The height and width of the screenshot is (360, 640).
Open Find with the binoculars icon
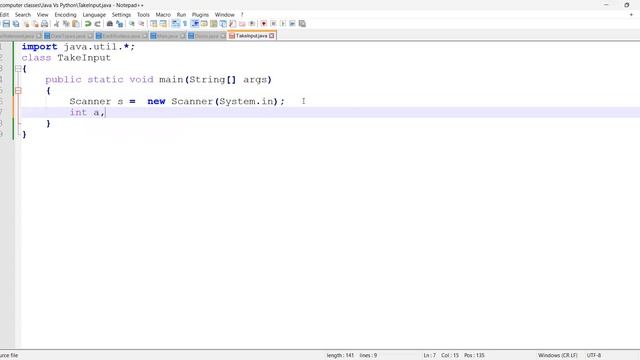110,24
